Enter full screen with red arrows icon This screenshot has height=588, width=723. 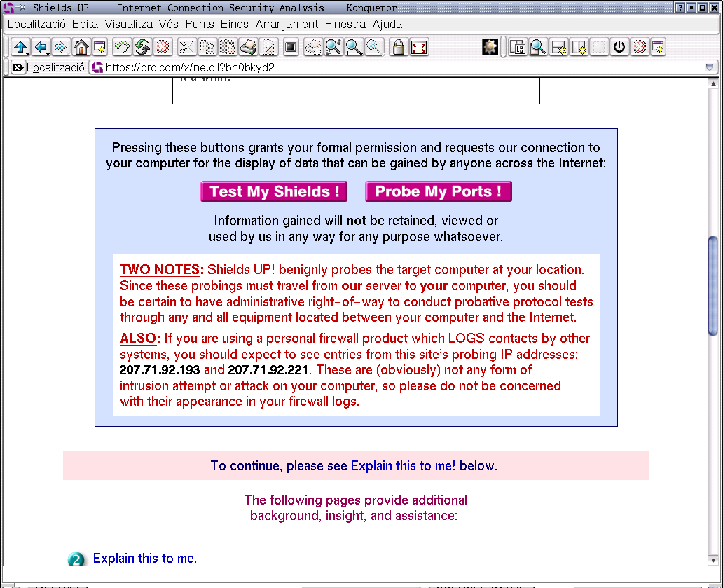pos(419,46)
